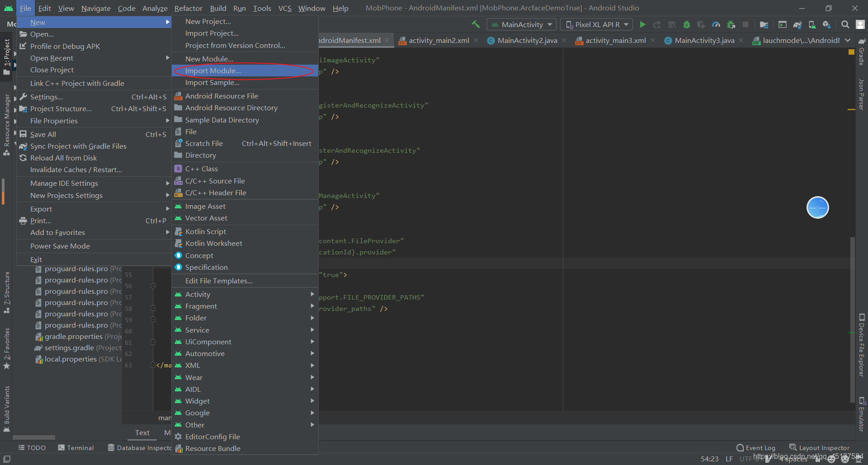
Task: Select settings.gradle in the project tree
Action: coord(78,348)
